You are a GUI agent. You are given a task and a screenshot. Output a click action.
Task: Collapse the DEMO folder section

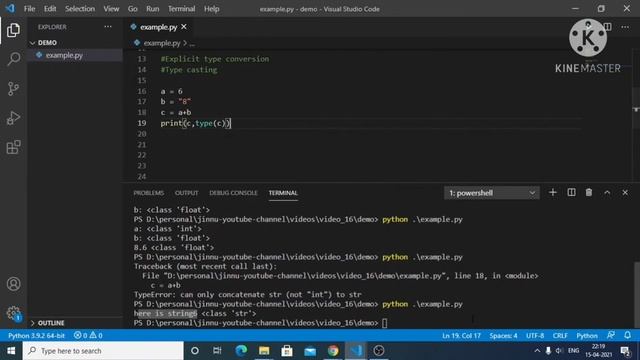[x=75, y=42]
